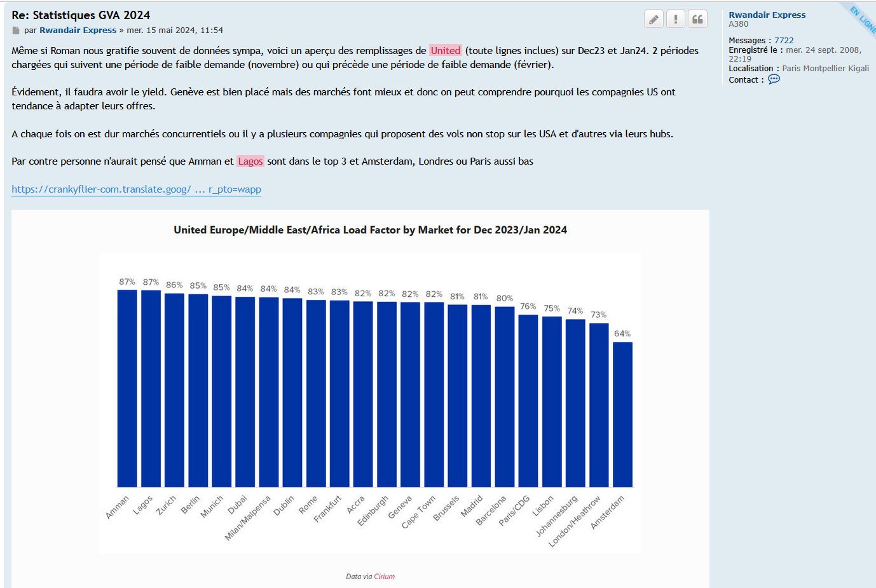The width and height of the screenshot is (876, 588).
Task: Click rank label 'A380' under username
Action: click(x=739, y=24)
